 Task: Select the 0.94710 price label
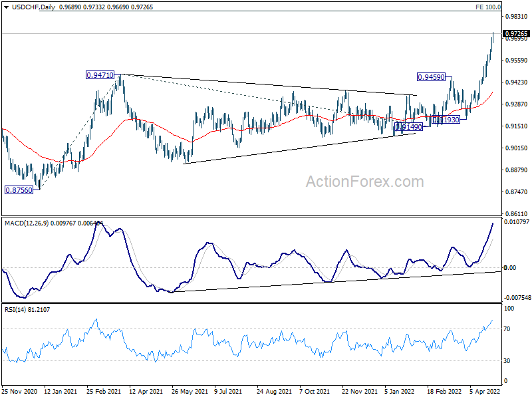(100, 75)
